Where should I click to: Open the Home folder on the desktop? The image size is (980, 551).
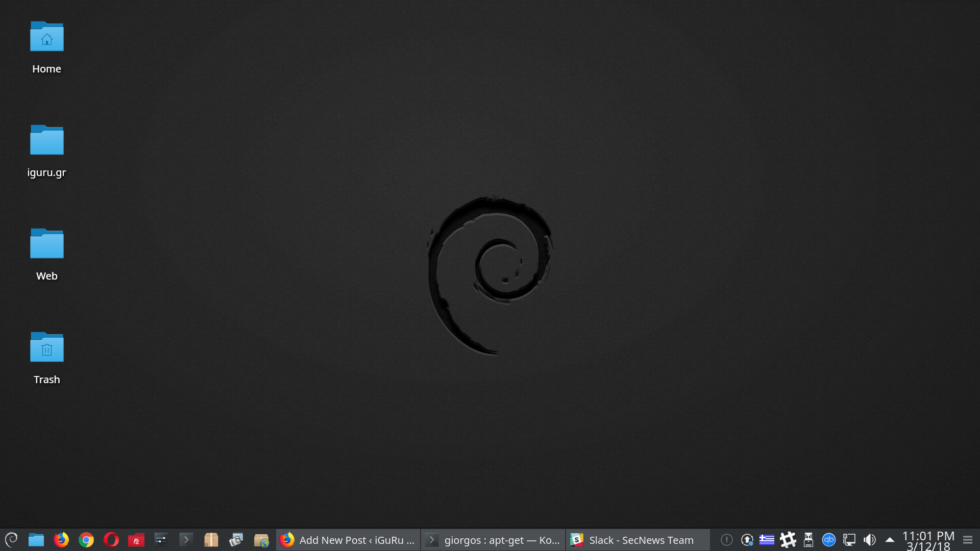46,47
